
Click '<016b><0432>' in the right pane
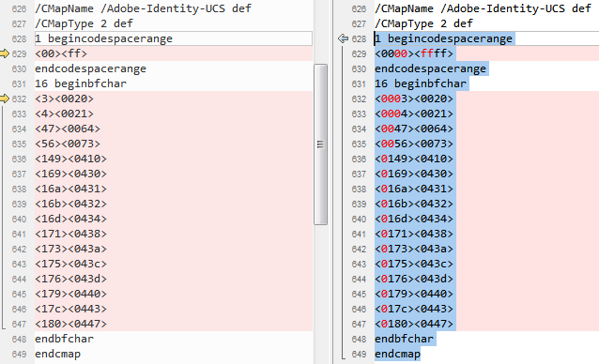pyautogui.click(x=414, y=204)
